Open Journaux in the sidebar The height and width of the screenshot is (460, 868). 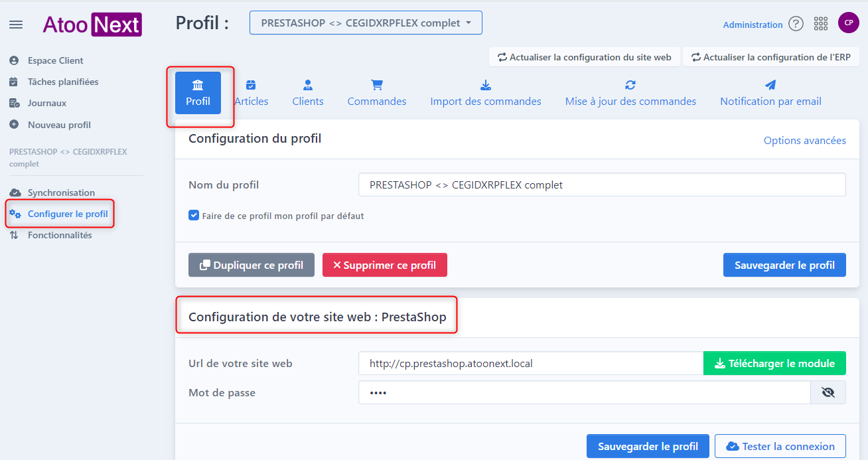(47, 103)
